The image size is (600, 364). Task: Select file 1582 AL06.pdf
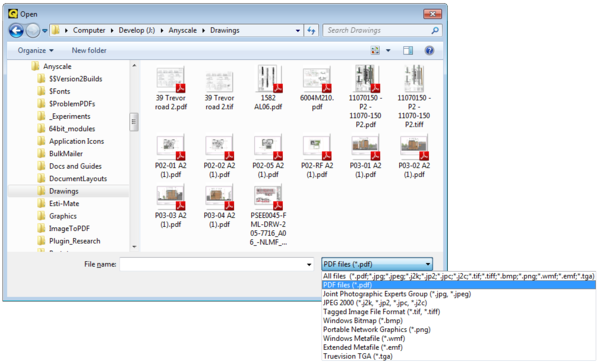pos(268,88)
